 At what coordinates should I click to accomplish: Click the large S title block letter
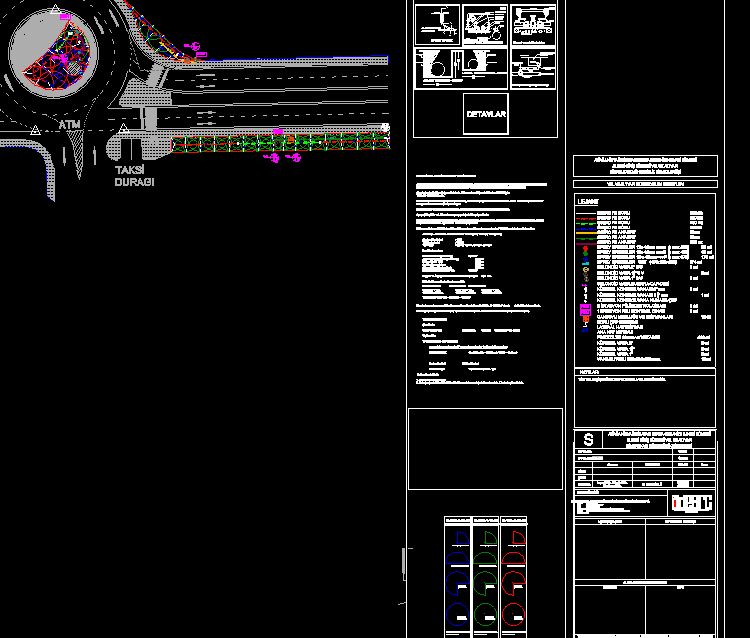[x=588, y=440]
